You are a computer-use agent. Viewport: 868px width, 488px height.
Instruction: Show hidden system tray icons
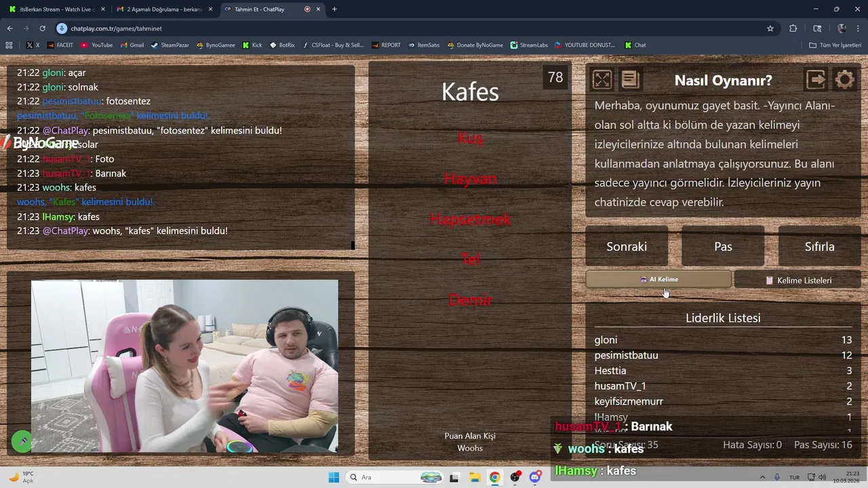click(762, 477)
